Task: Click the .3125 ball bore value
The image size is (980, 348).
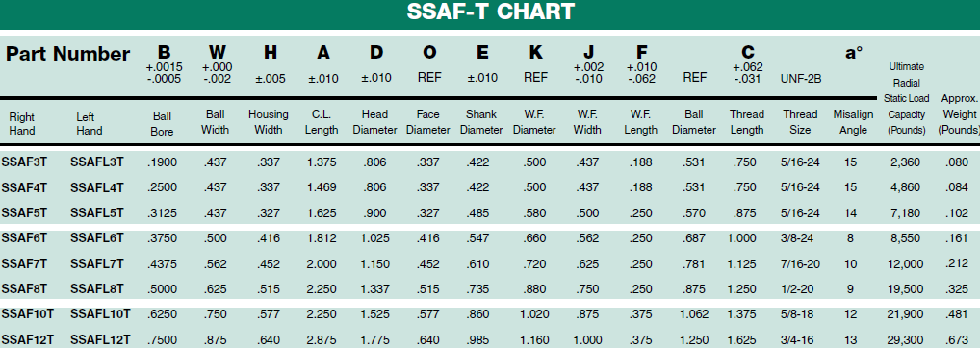Action: pos(162,213)
